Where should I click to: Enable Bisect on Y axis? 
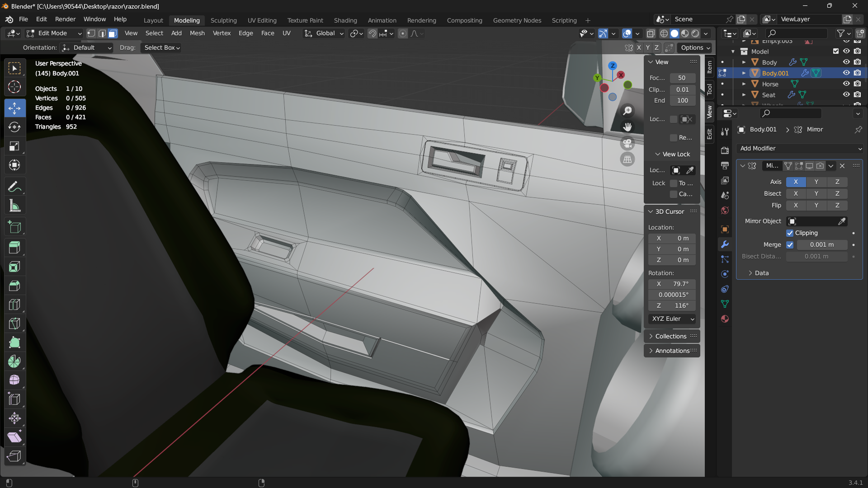(816, 193)
